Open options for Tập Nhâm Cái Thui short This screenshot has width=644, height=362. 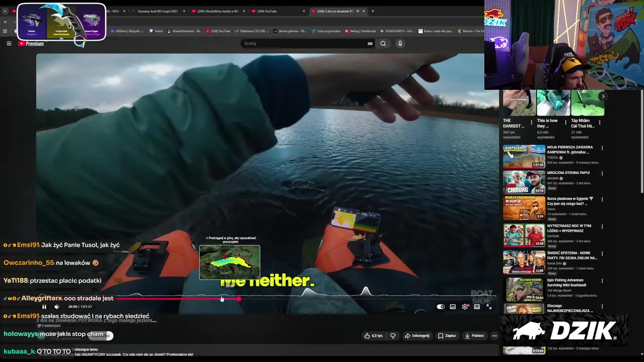pos(600,122)
